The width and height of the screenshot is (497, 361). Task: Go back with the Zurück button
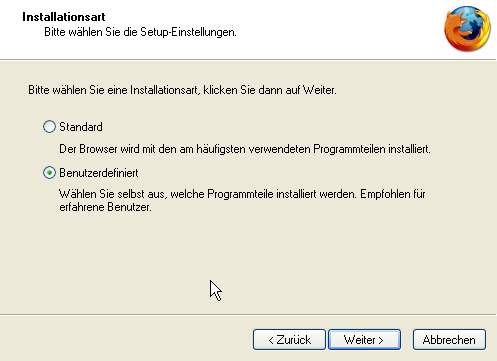tap(289, 340)
